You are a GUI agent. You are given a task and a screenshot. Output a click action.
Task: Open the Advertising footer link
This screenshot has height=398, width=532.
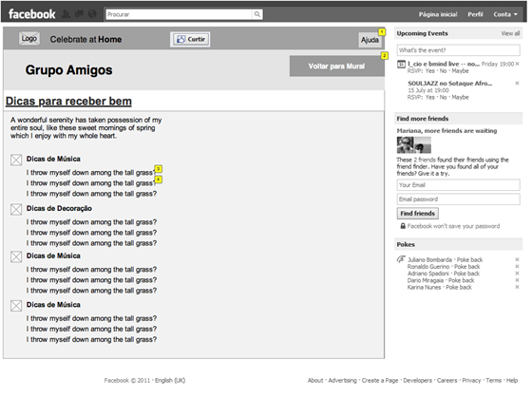(x=342, y=380)
